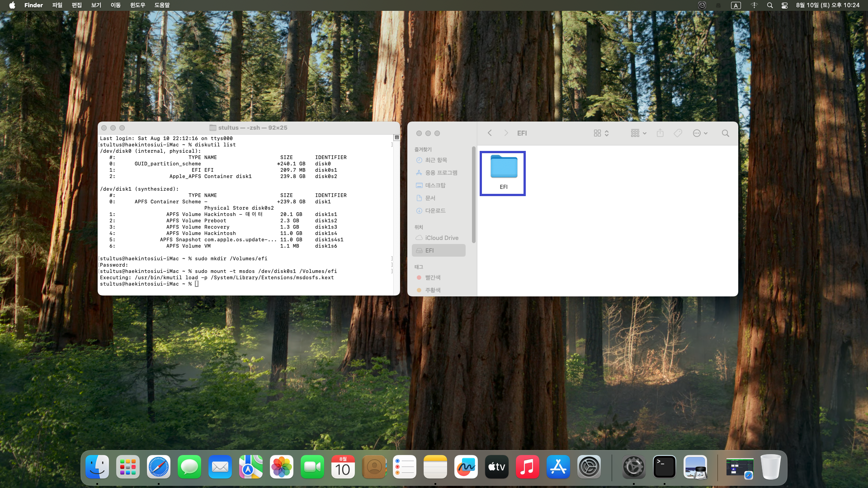Select iCloud Drive in Finder sidebar
868x488 pixels.
[439, 238]
